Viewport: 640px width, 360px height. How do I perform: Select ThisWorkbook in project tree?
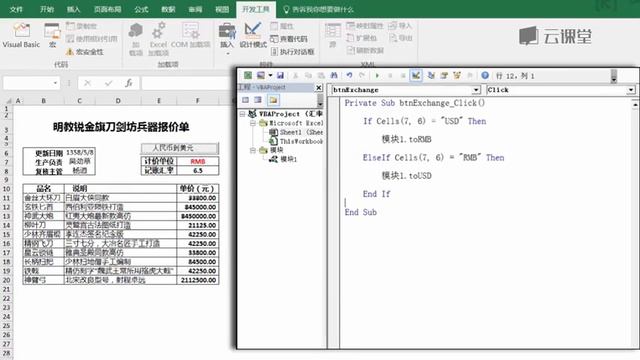point(296,141)
